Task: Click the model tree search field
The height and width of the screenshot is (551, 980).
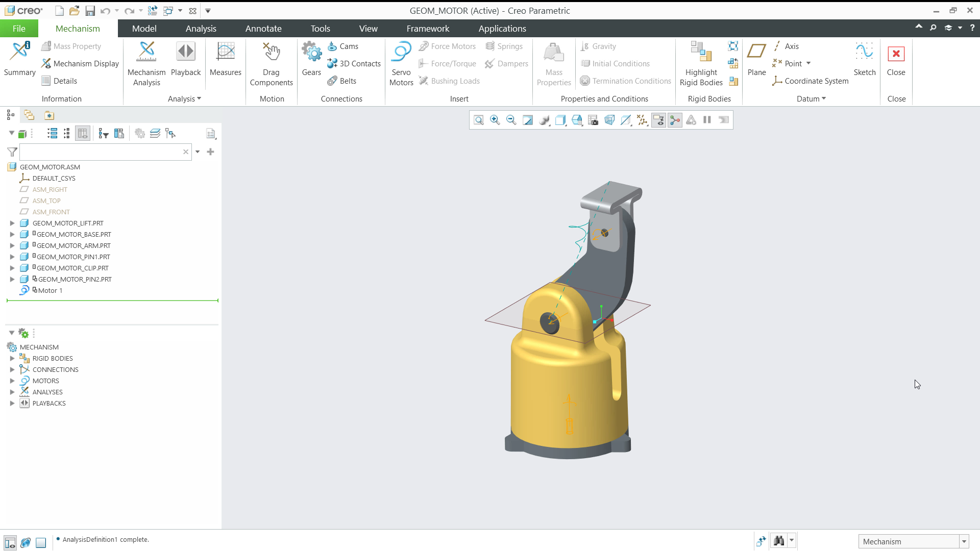Action: (x=106, y=152)
